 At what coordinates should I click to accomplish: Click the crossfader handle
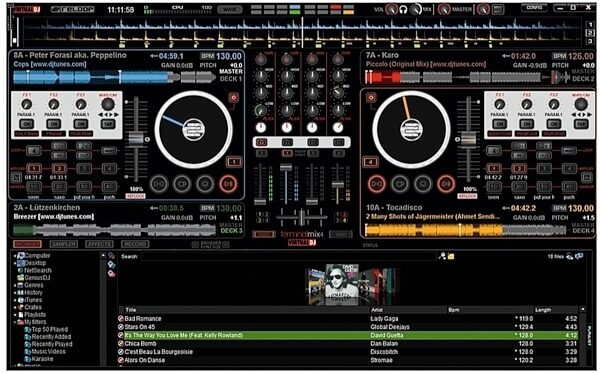[x=302, y=217]
